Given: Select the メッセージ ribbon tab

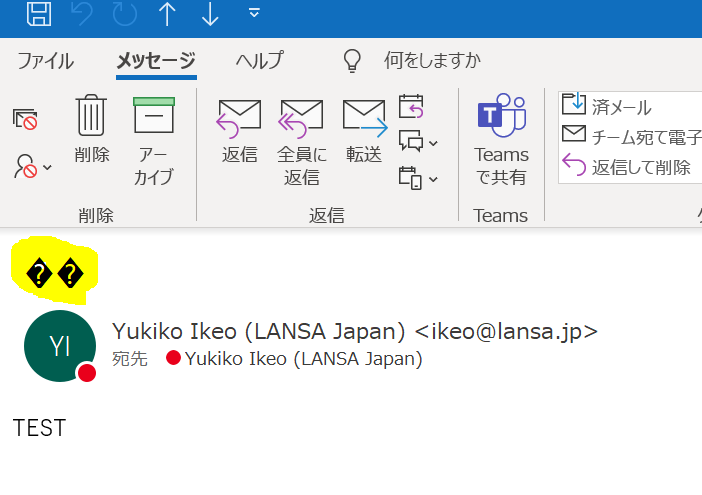Looking at the screenshot, I should tap(156, 60).
